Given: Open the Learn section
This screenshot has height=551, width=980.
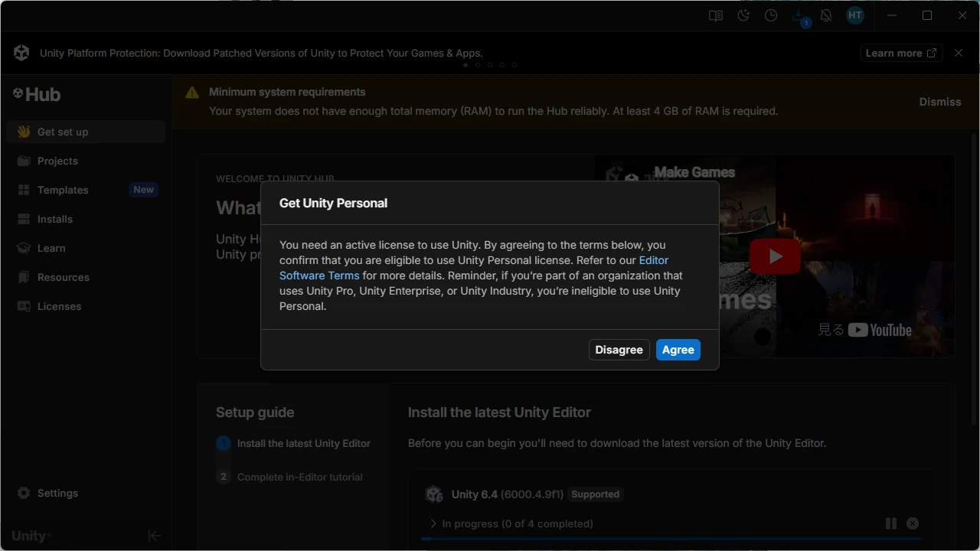Looking at the screenshot, I should [x=86, y=248].
